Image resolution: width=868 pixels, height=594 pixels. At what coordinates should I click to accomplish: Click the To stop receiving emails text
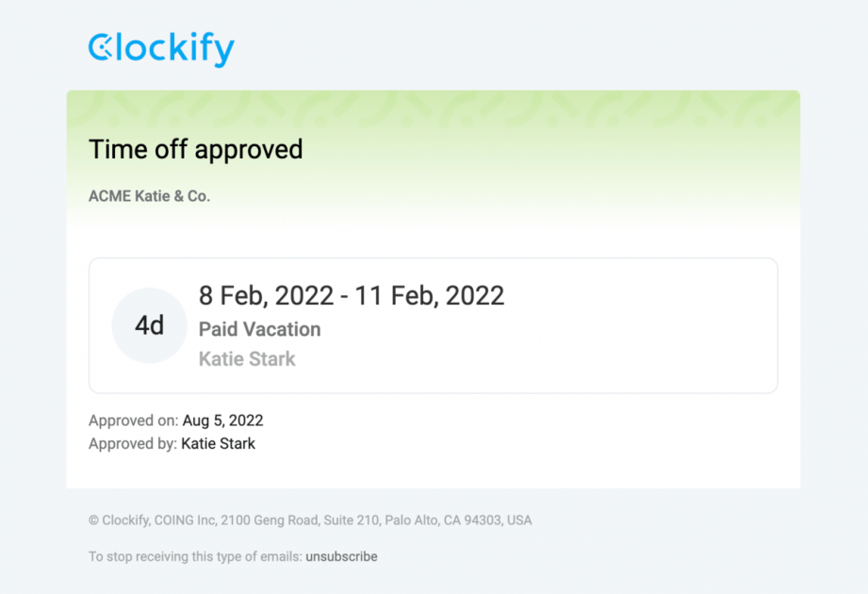point(194,557)
